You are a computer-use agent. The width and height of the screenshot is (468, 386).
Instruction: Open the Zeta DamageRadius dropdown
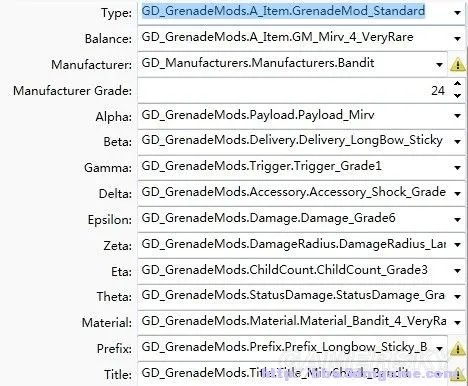pos(458,245)
